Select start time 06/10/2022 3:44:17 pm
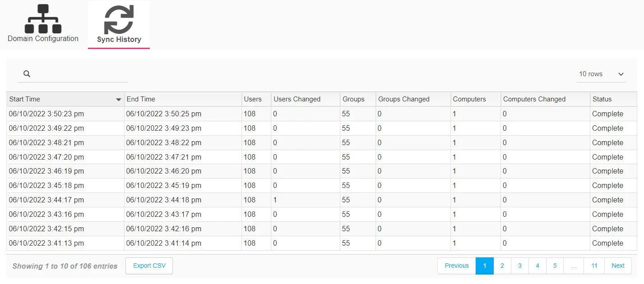644x284 pixels. click(x=46, y=200)
